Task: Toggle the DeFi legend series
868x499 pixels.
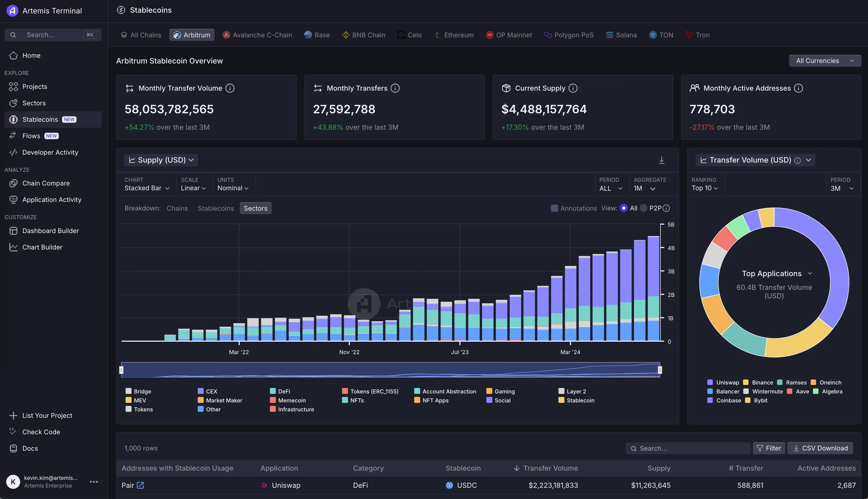Action: click(280, 391)
